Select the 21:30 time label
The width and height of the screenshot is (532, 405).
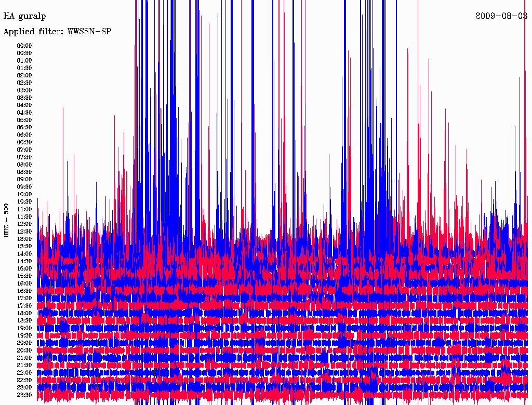(x=24, y=366)
